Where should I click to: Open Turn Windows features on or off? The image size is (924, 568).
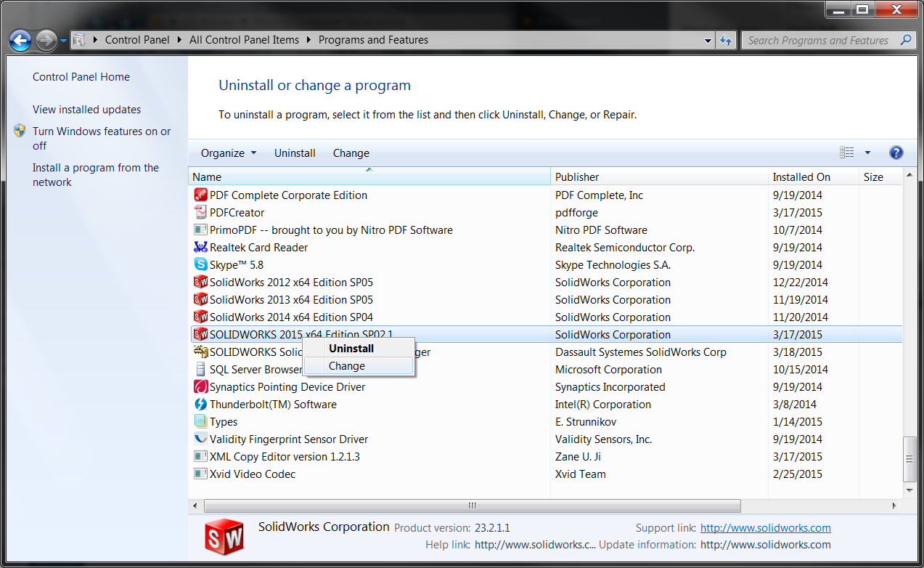[102, 138]
